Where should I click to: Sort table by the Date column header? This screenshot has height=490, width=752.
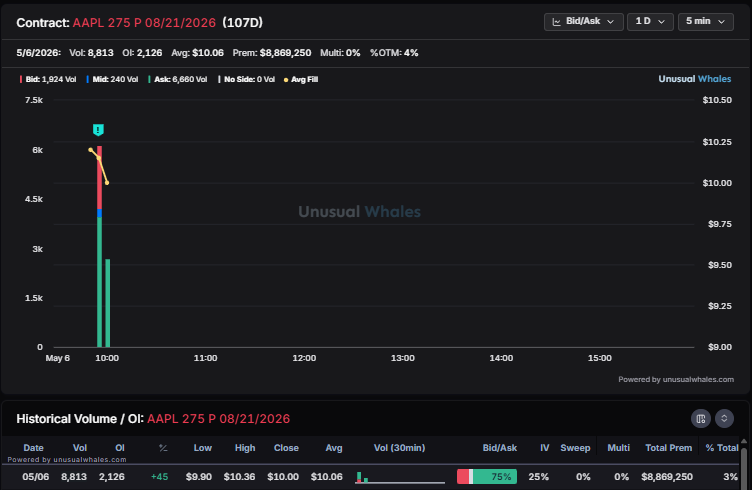(34, 448)
